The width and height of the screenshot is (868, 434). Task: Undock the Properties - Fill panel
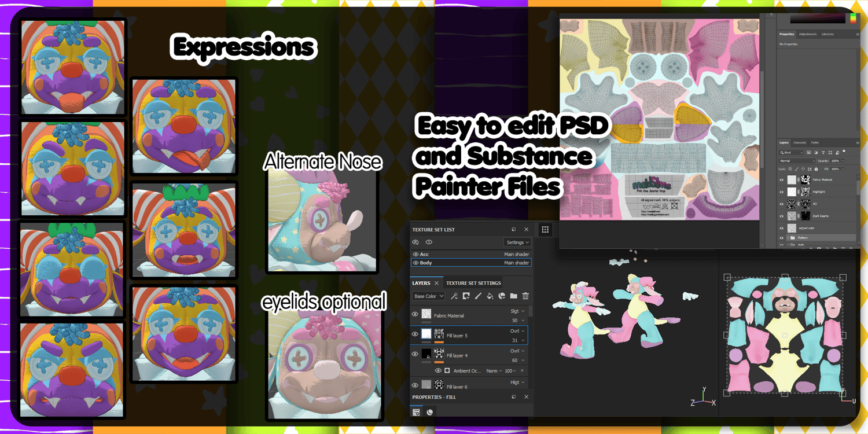click(x=513, y=397)
